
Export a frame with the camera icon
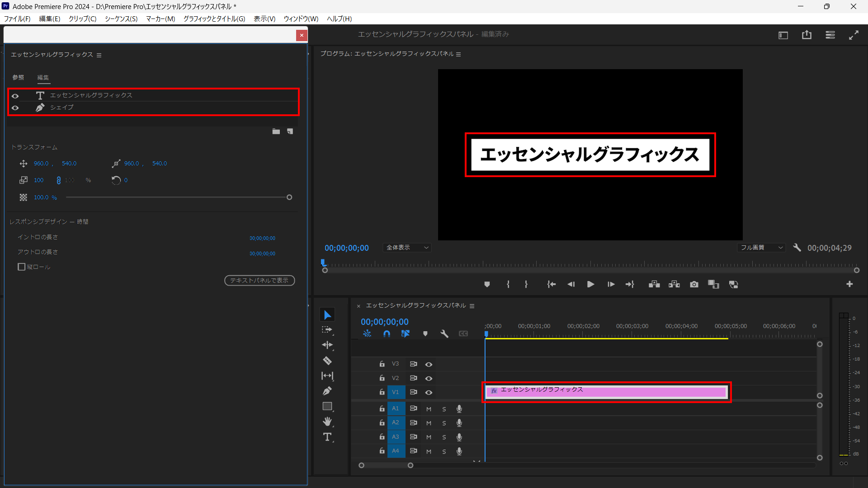point(694,284)
